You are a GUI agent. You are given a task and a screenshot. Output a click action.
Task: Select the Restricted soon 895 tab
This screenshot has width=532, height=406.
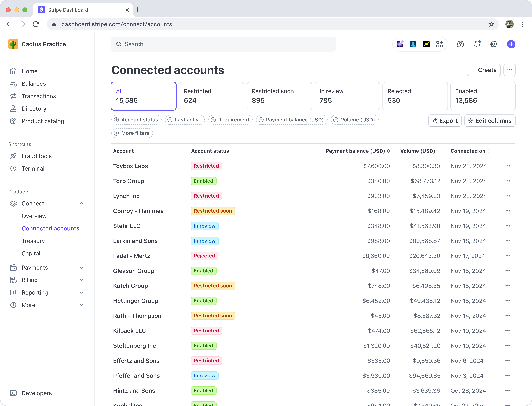coord(279,96)
